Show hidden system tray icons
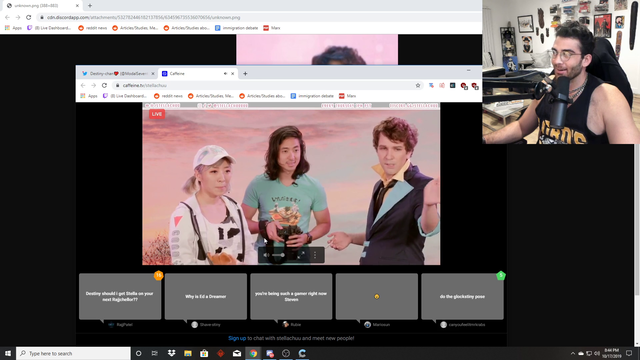 [x=573, y=353]
